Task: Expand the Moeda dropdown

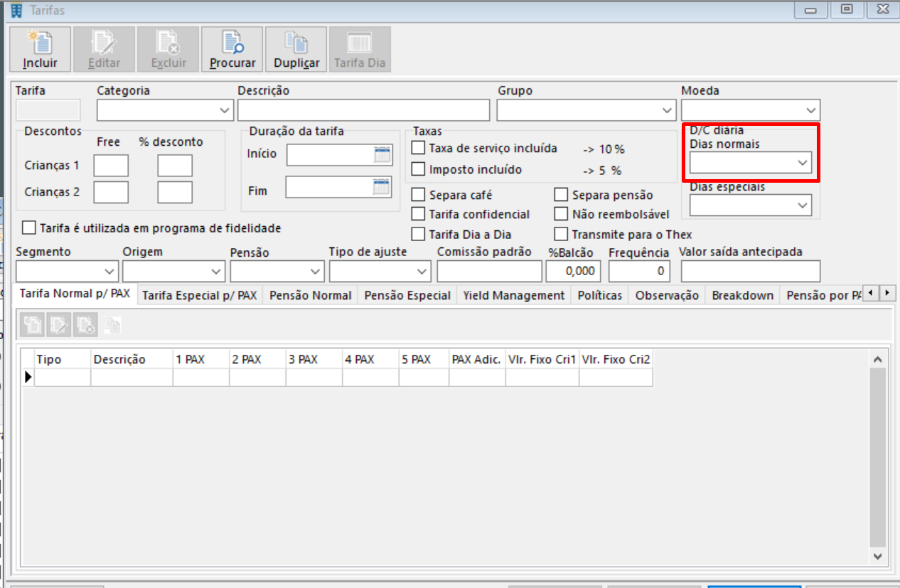Action: (x=811, y=111)
